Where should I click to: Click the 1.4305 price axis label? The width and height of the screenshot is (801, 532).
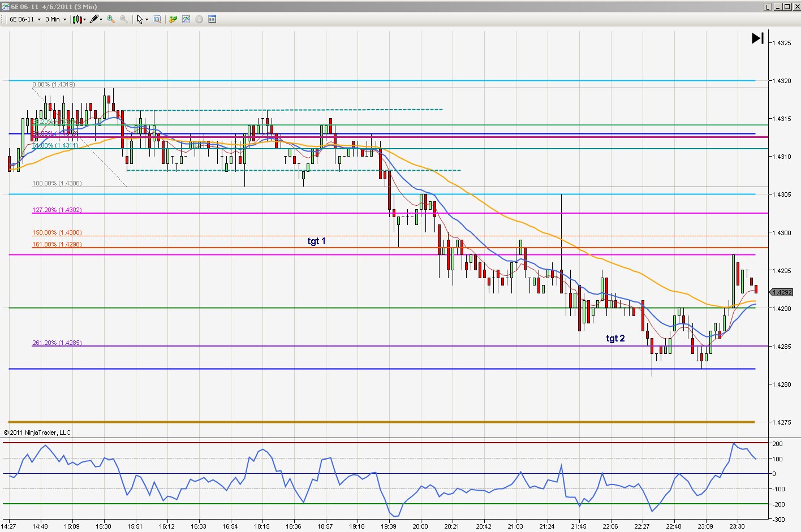pos(782,194)
